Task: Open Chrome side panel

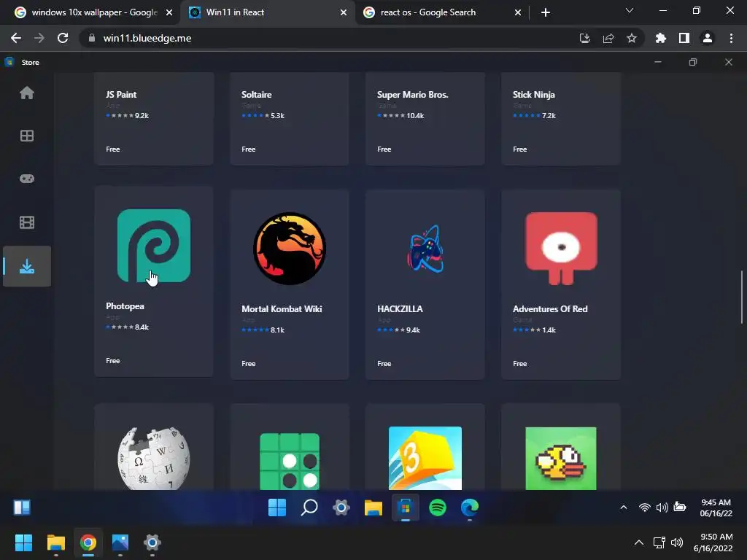Action: coord(684,38)
